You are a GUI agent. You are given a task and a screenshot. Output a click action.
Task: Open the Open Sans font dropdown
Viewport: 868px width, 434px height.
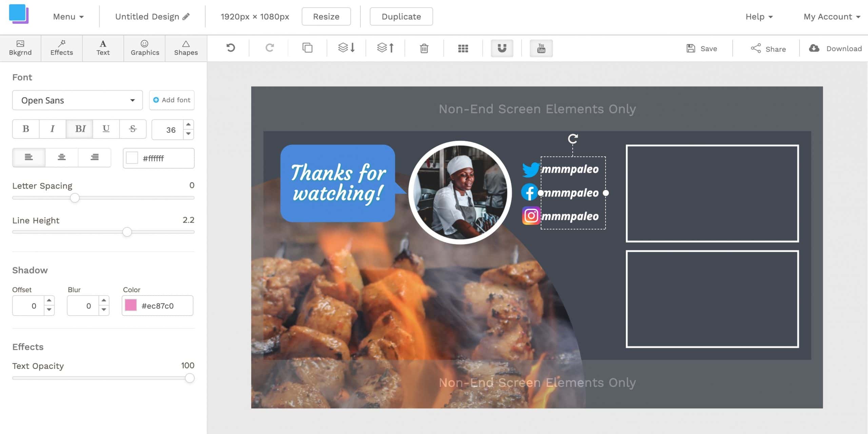tap(77, 100)
